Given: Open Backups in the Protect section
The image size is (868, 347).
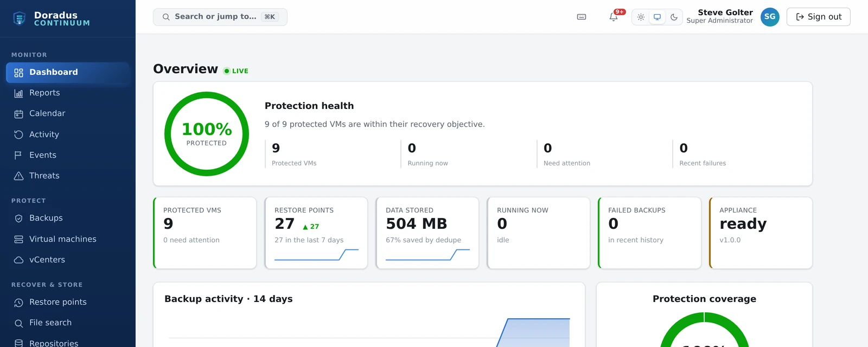Looking at the screenshot, I should pos(68,219).
